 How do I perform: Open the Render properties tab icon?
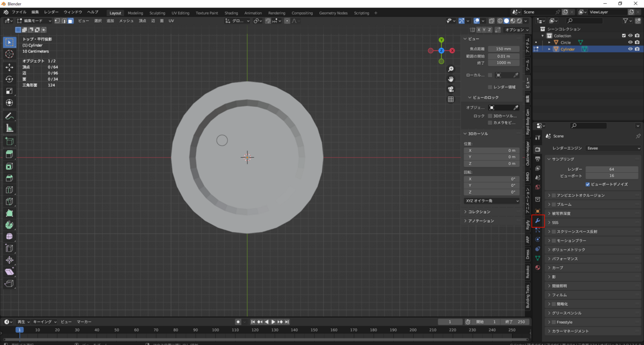(538, 149)
